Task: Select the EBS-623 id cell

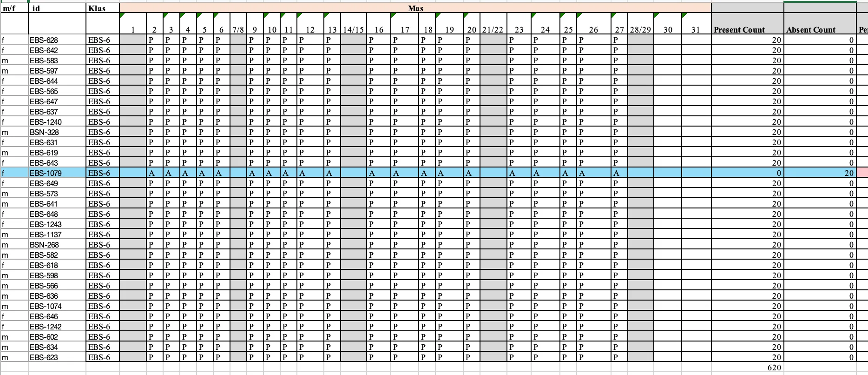Action: (57, 357)
